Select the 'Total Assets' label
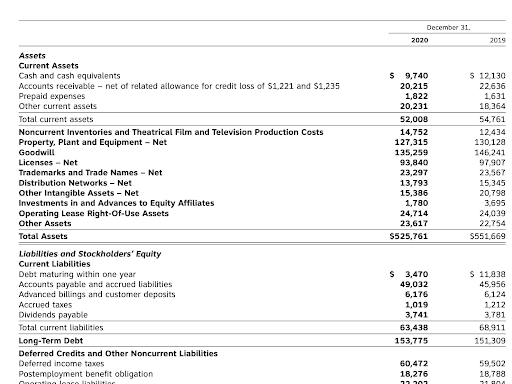The image size is (512, 384). coord(43,236)
